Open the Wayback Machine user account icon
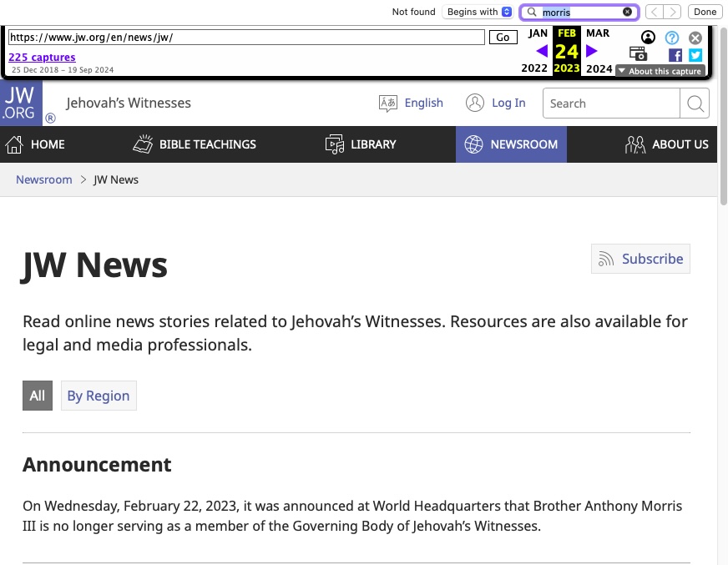This screenshot has height=565, width=728. click(648, 38)
